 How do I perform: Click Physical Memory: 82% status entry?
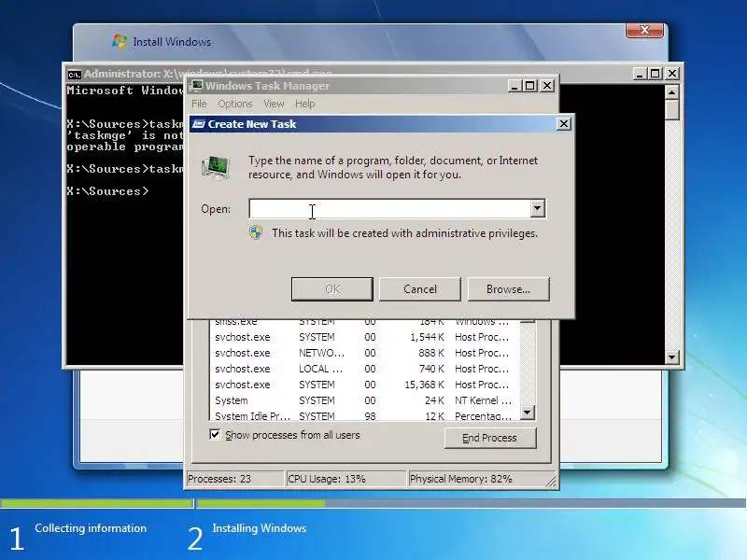(476, 479)
